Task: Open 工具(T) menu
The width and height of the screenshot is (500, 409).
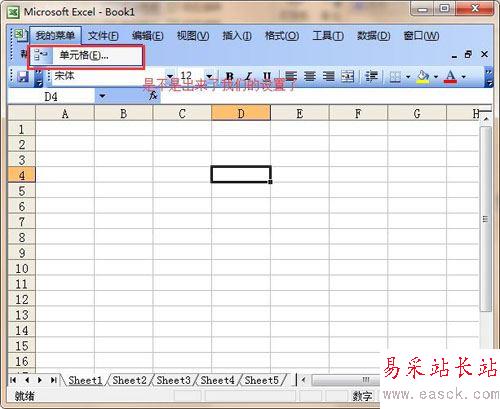Action: 328,35
